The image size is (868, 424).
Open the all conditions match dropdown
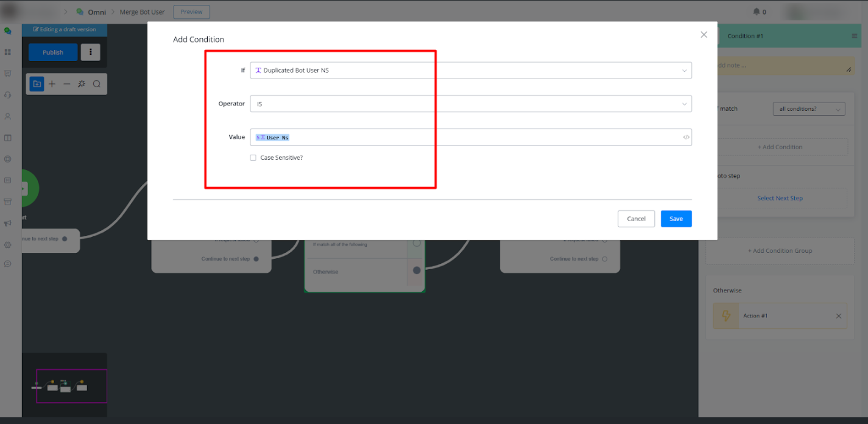pyautogui.click(x=808, y=109)
